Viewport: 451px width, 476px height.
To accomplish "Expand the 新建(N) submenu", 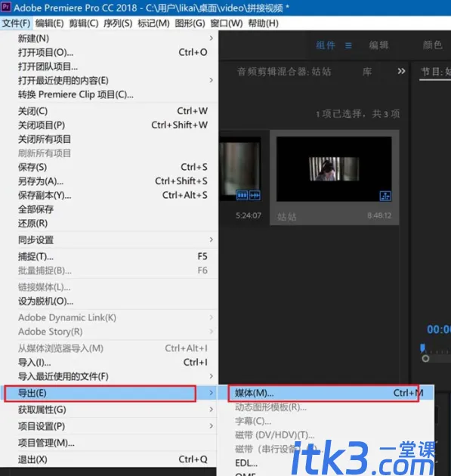I will [110, 39].
